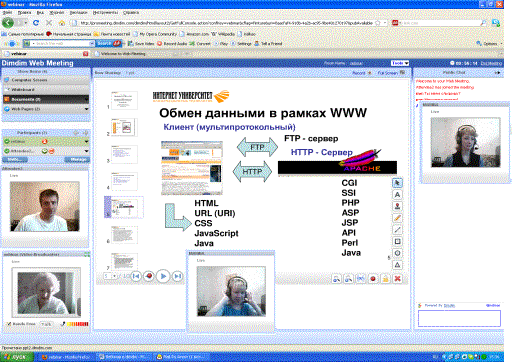This screenshot has width=512, height=362.
Task: Click right blue button under participants list
Action: (77, 160)
